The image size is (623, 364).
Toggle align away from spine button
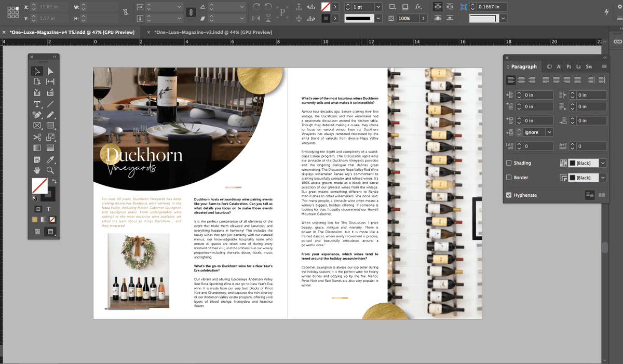click(x=602, y=80)
